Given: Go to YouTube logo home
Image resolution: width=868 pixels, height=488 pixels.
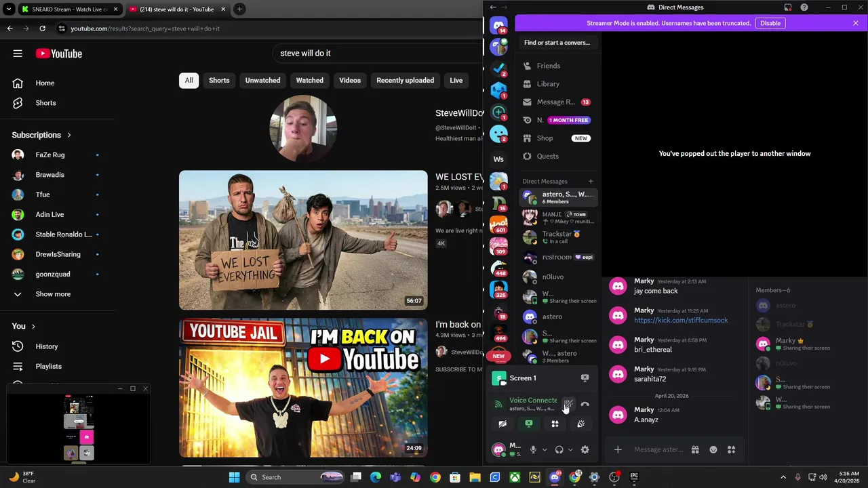Looking at the screenshot, I should [x=59, y=54].
